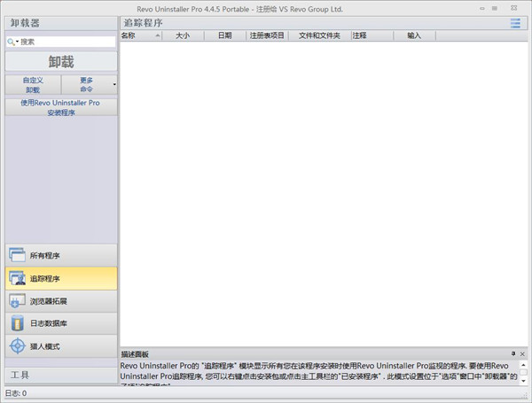Open the hamburger menu icon at top right
The image size is (532, 403).
point(515,23)
